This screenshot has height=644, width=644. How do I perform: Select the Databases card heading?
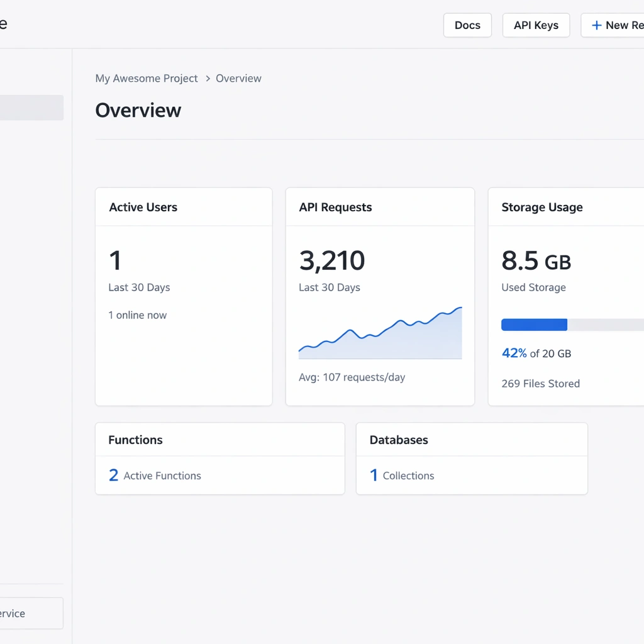coord(399,440)
